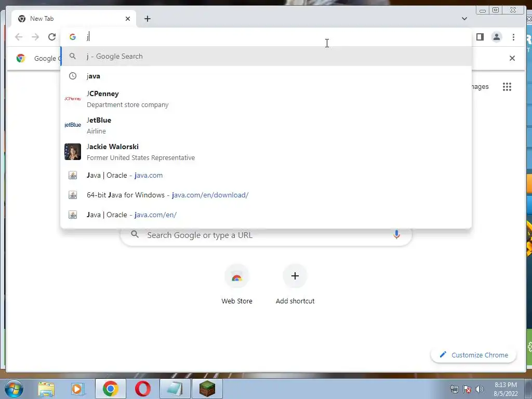This screenshot has width=532, height=399.
Task: Open Opera browser from taskbar
Action: 143,389
